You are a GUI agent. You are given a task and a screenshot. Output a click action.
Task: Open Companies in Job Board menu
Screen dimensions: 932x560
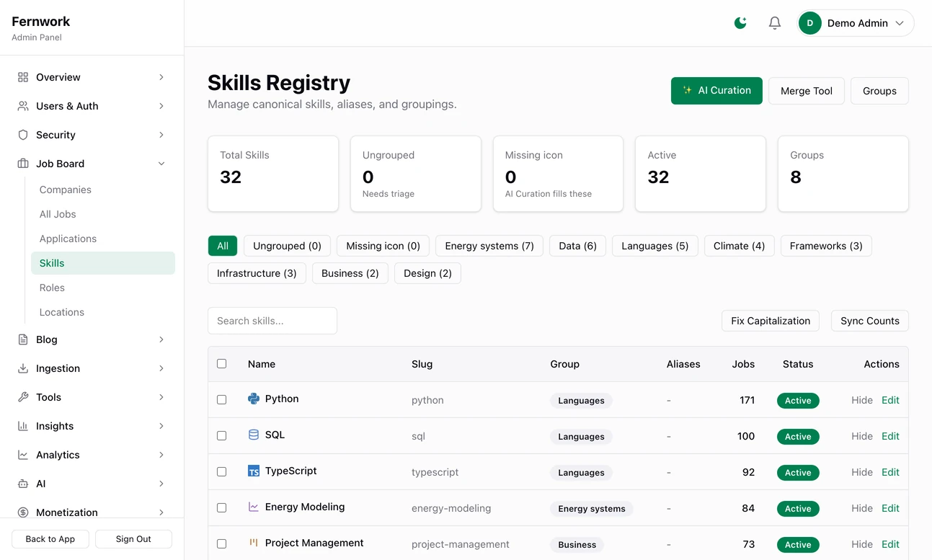[x=66, y=190]
